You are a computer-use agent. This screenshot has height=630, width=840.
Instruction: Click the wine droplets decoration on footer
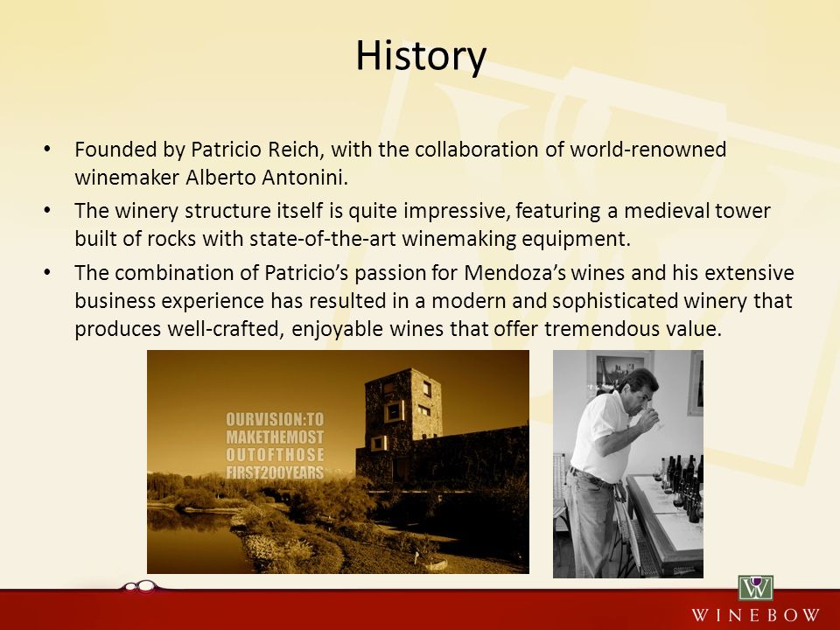tap(141, 587)
